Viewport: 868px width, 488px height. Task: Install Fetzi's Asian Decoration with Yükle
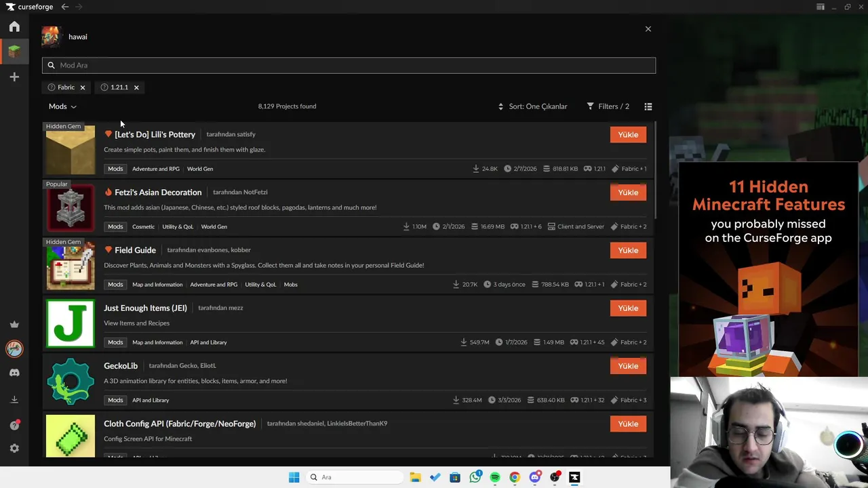pyautogui.click(x=628, y=192)
